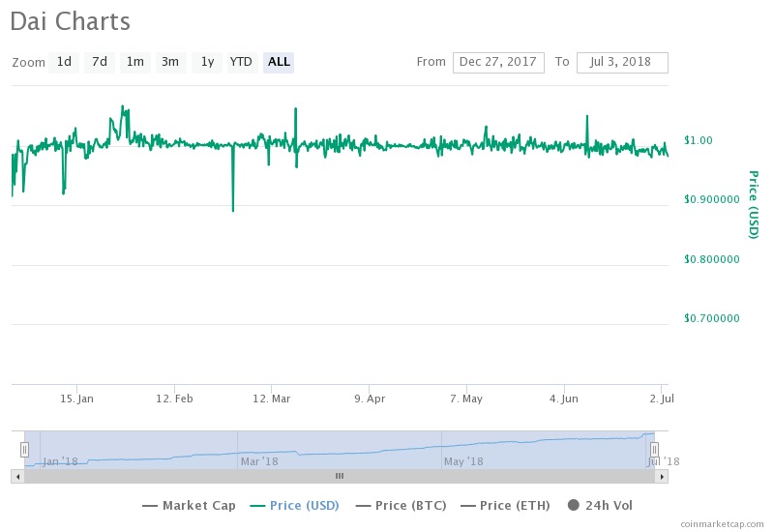The width and height of the screenshot is (774, 532).
Task: Show Price (BTC) series
Action: 400,505
